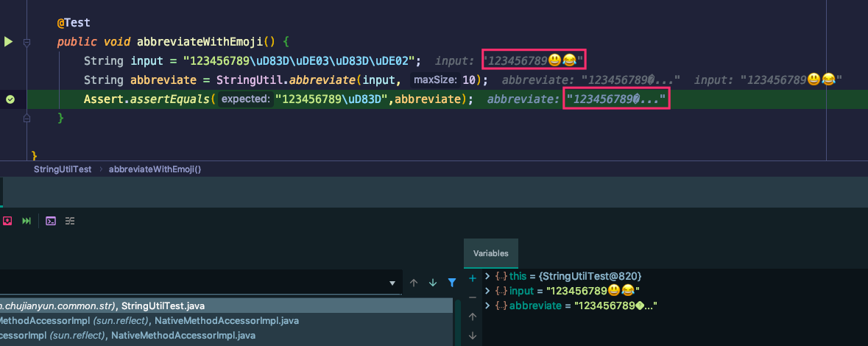Remove watch with the minus icon
This screenshot has width=868, height=346.
472,297
